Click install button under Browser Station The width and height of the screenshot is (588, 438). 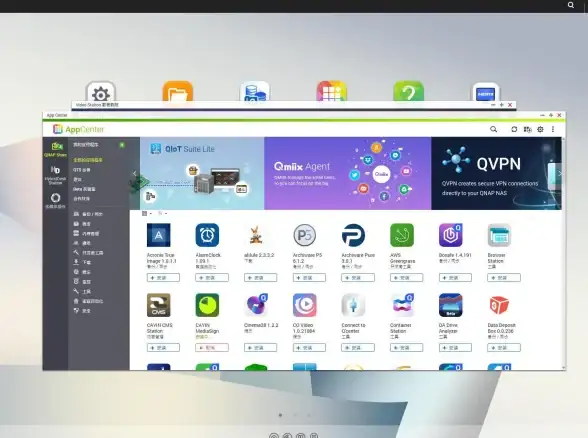[x=504, y=278]
